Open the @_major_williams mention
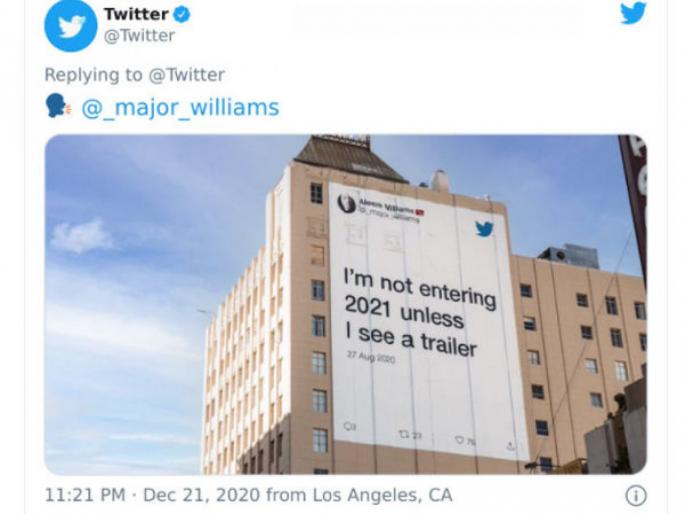This screenshot has width=685, height=514. (180, 108)
